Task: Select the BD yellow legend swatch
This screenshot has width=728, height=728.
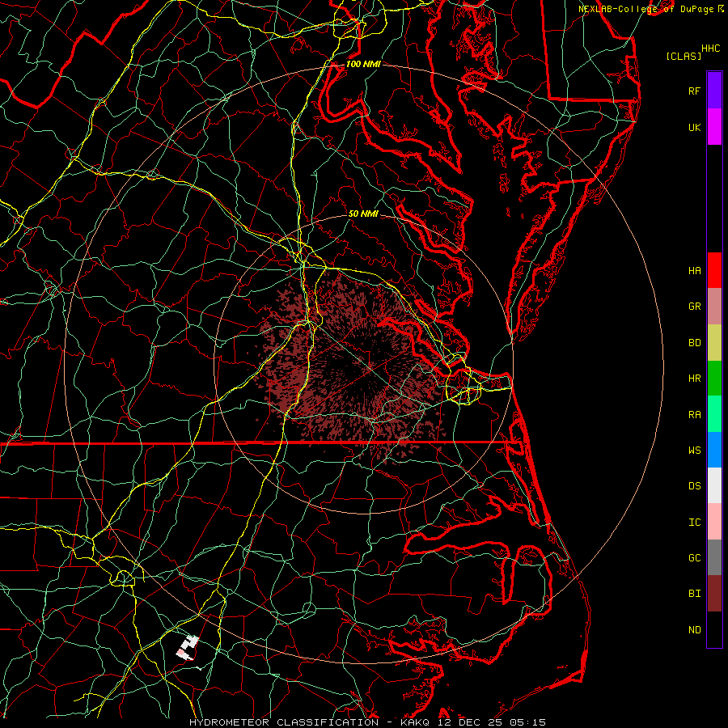Action: 714,342
